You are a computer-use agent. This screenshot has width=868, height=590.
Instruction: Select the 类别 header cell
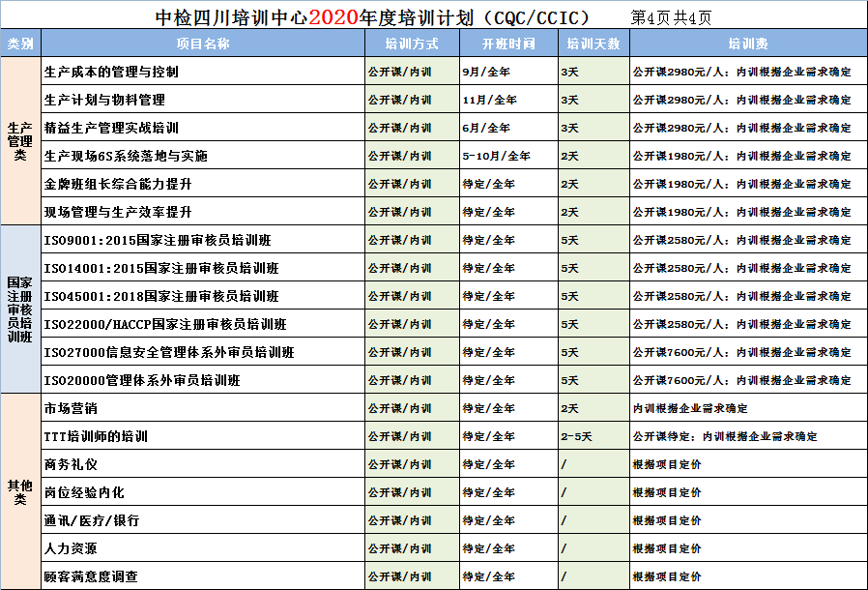[20, 44]
